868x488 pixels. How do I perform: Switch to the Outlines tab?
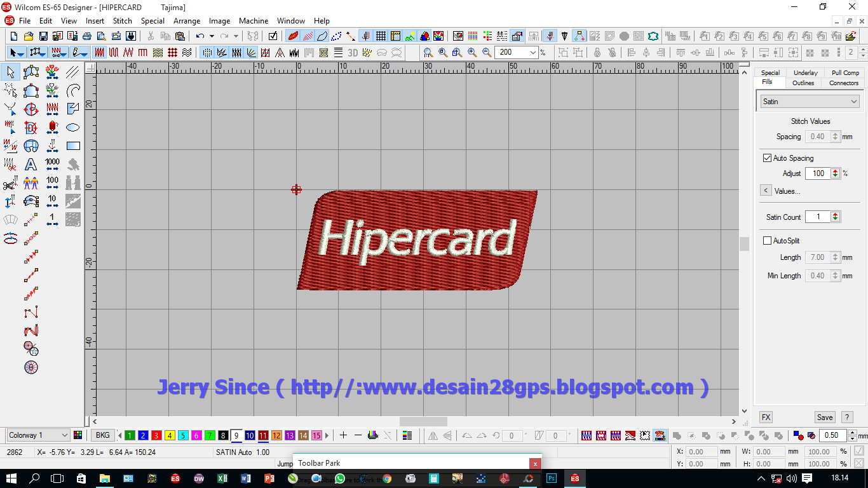click(x=803, y=83)
